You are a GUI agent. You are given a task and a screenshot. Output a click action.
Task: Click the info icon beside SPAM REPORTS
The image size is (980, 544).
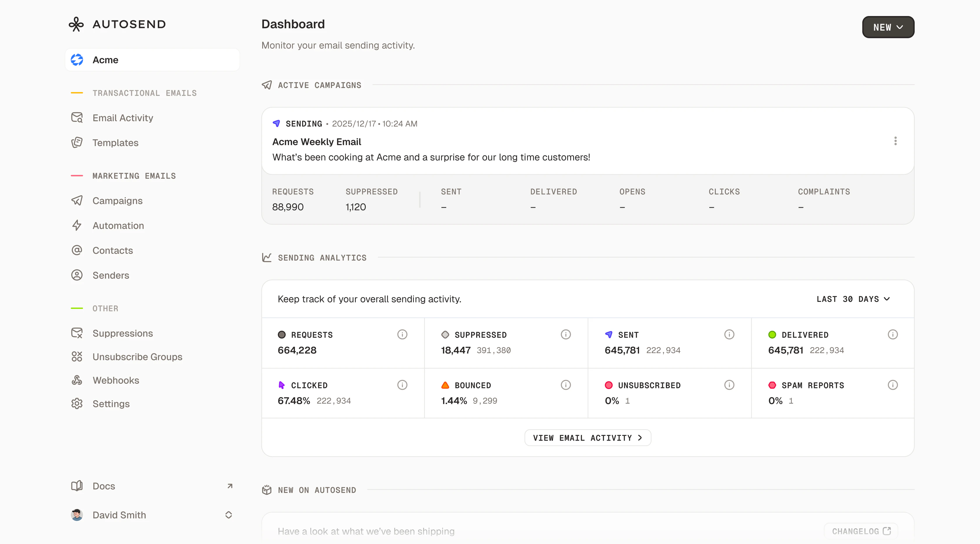pyautogui.click(x=893, y=385)
